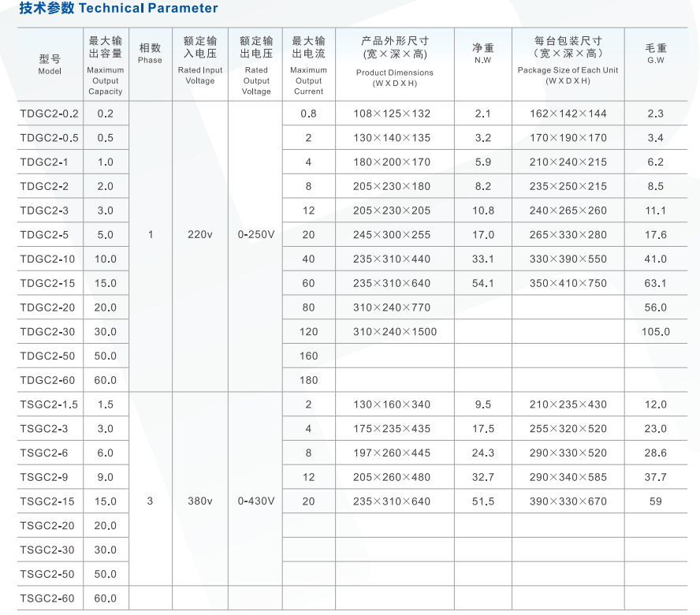Select model cell 'TSGC2-30'
The width and height of the screenshot is (700, 615).
coord(47,550)
